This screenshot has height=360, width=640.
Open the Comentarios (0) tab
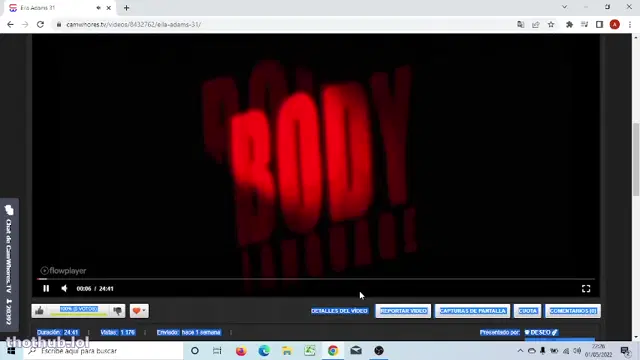point(573,311)
